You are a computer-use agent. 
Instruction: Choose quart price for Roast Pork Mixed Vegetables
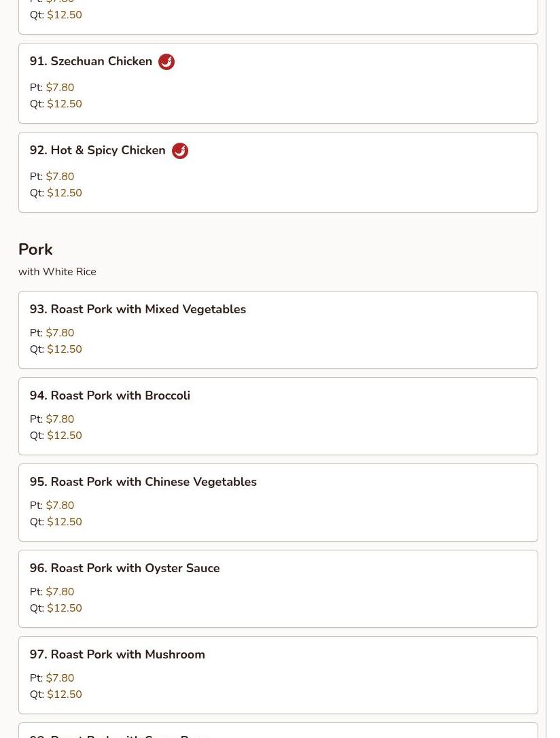[65, 349]
